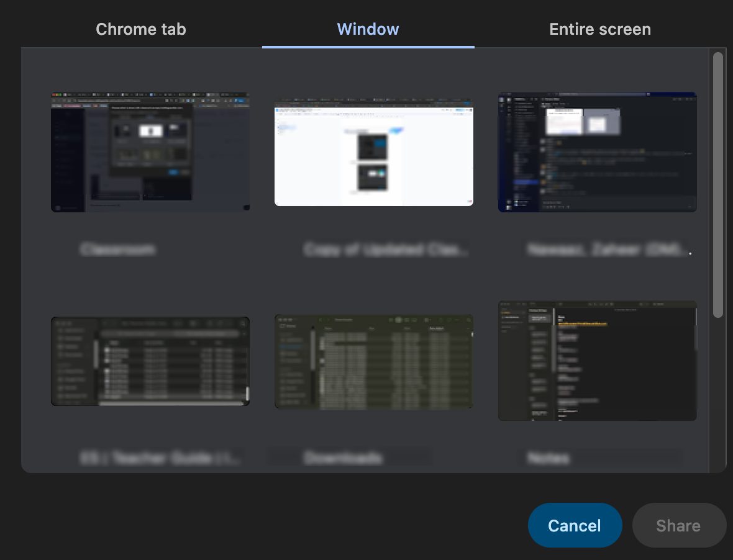Select the dark chat window thumbnail
This screenshot has height=560, width=733.
(598, 151)
